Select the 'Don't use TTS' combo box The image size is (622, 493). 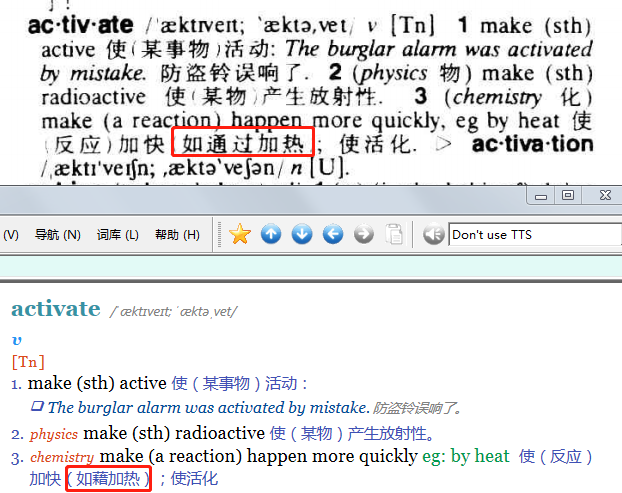[534, 235]
